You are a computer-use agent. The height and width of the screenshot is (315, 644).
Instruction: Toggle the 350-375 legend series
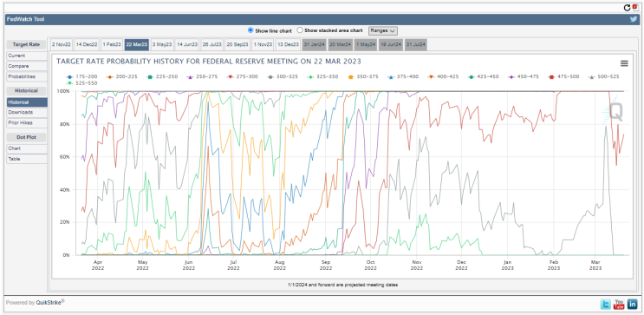[363, 76]
